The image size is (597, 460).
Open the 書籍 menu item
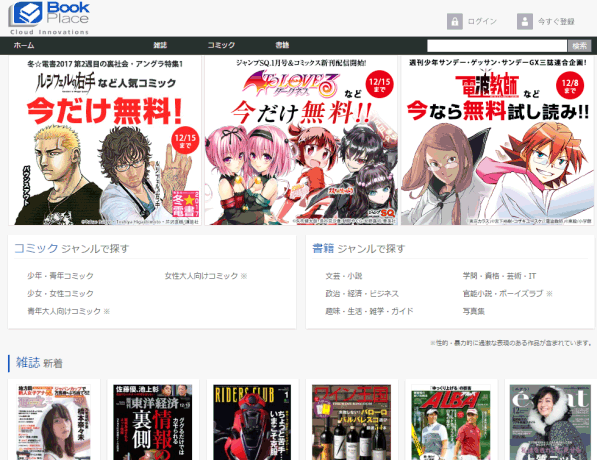click(x=282, y=45)
